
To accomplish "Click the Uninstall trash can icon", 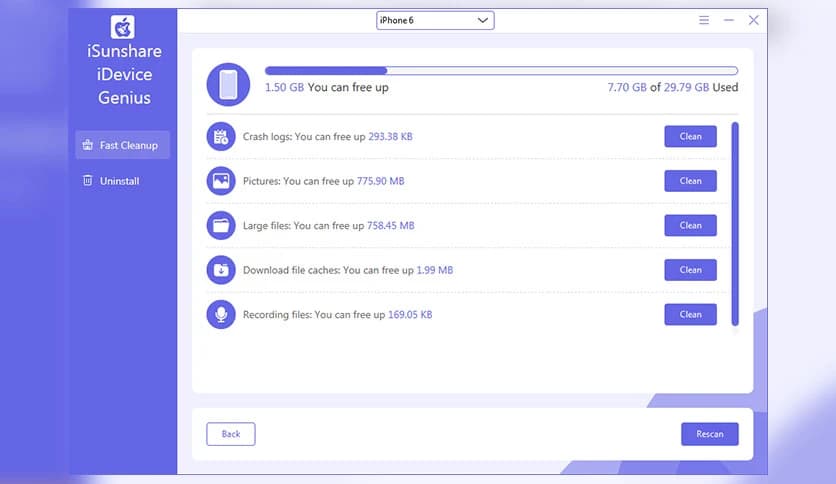I will point(87,181).
